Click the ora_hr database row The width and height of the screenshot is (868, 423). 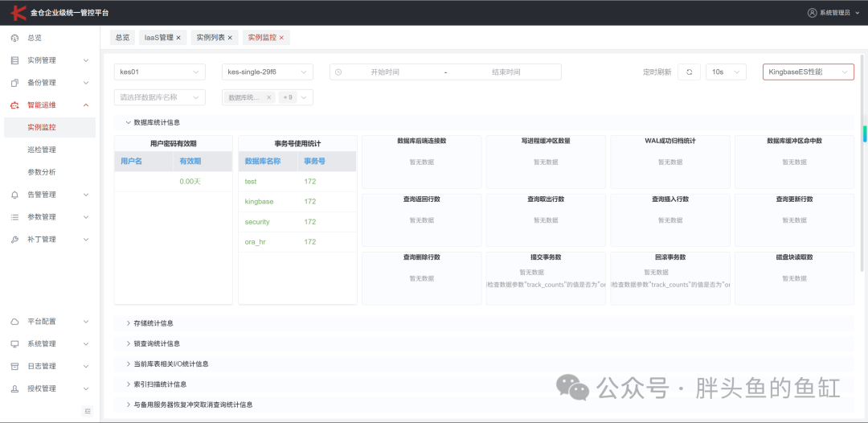pyautogui.click(x=297, y=242)
